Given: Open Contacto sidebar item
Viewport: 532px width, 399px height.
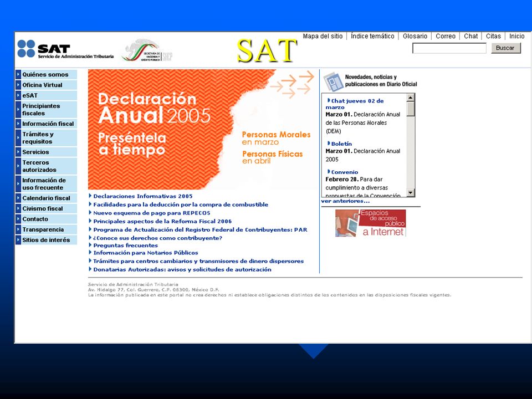Looking at the screenshot, I should [x=47, y=219].
